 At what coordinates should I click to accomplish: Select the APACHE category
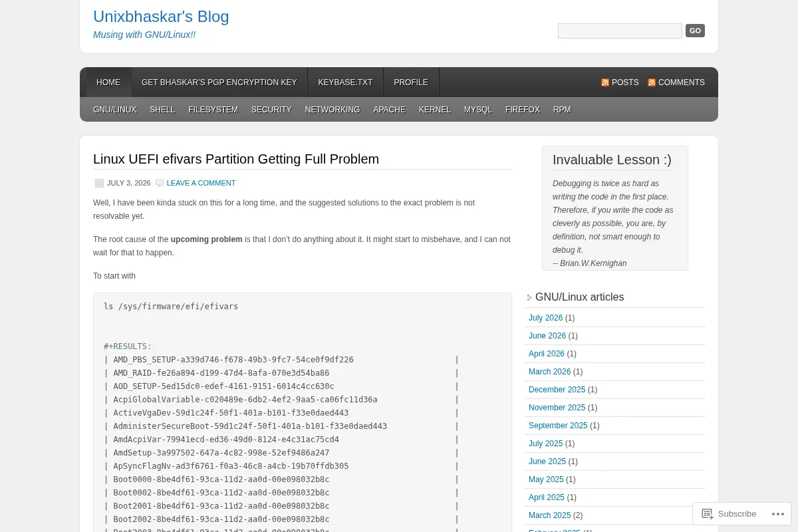(x=389, y=110)
